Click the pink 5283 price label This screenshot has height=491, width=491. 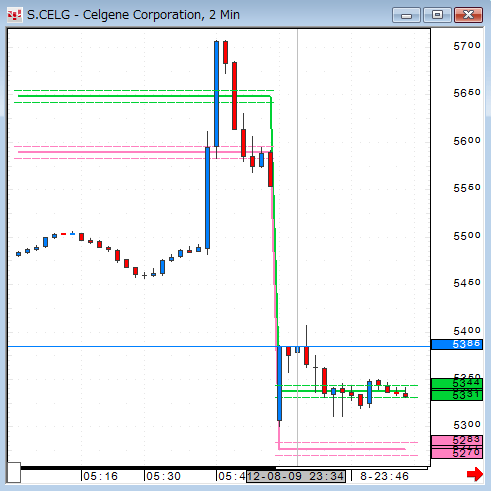pos(457,441)
